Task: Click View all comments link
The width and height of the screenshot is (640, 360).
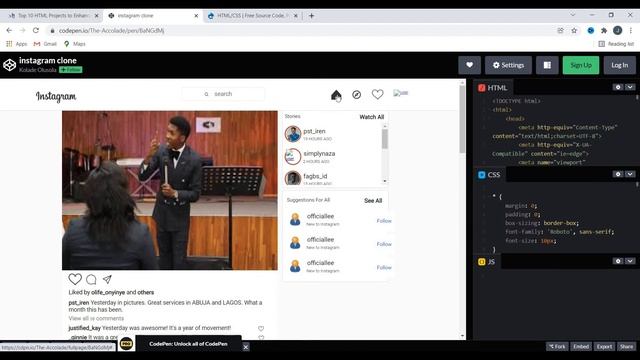Action: coord(96,318)
